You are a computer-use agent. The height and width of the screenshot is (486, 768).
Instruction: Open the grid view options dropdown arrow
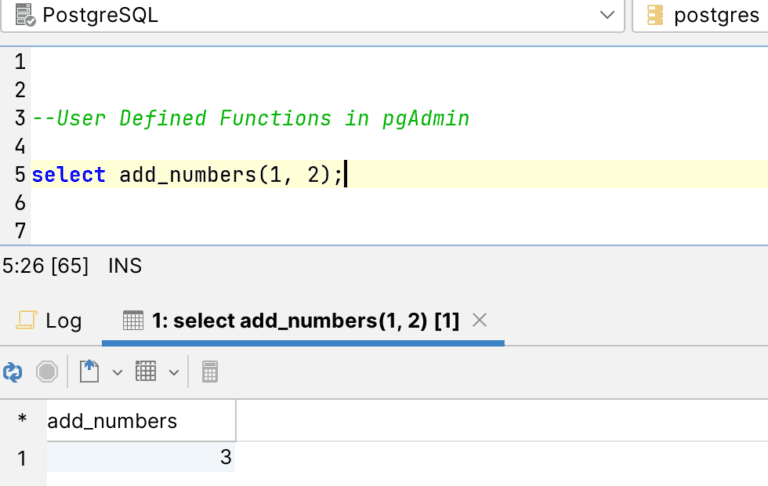(x=174, y=372)
